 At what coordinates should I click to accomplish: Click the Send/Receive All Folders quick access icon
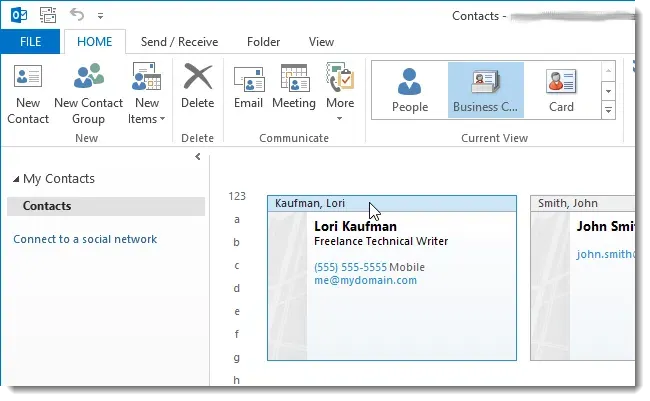tap(45, 16)
